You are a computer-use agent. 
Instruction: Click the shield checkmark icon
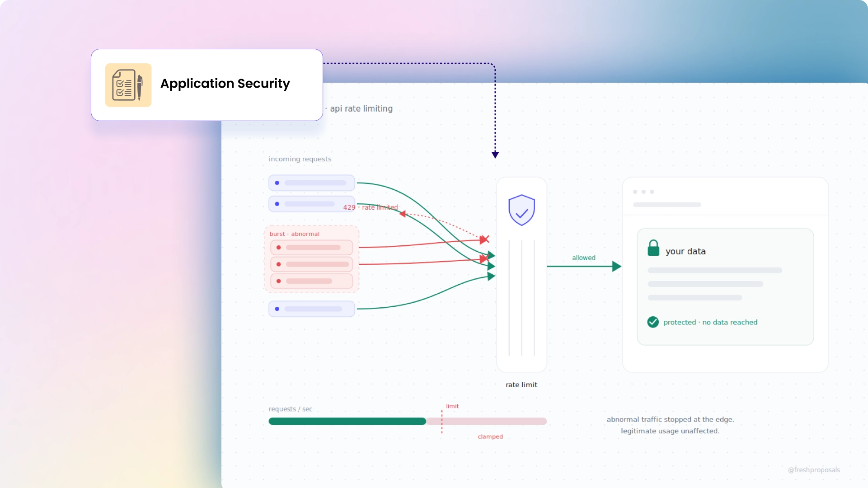521,210
